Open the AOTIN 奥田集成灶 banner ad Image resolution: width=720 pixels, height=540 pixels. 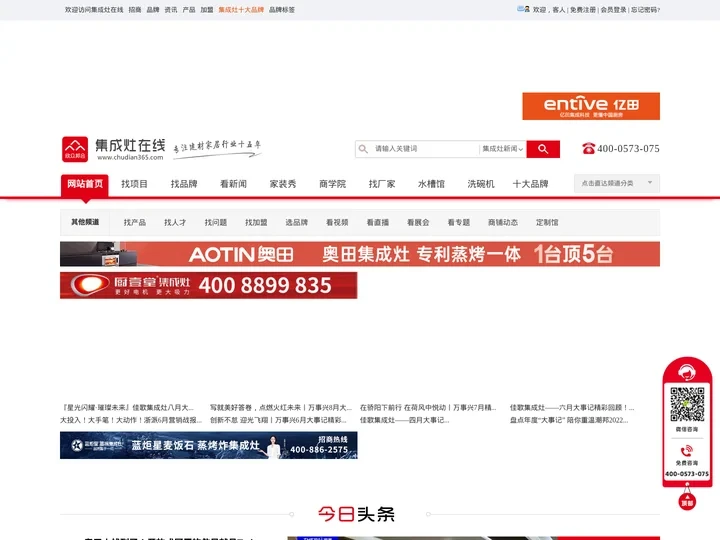pyautogui.click(x=360, y=254)
